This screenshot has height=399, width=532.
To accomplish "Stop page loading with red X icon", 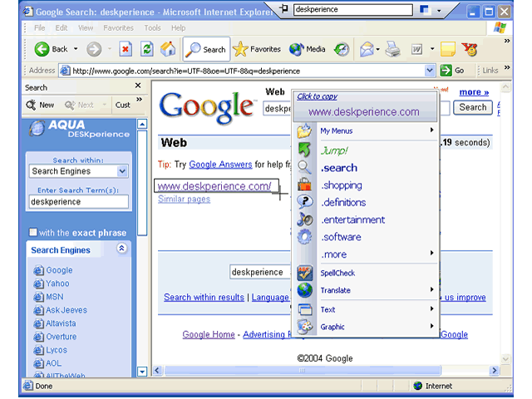I will coord(126,49).
